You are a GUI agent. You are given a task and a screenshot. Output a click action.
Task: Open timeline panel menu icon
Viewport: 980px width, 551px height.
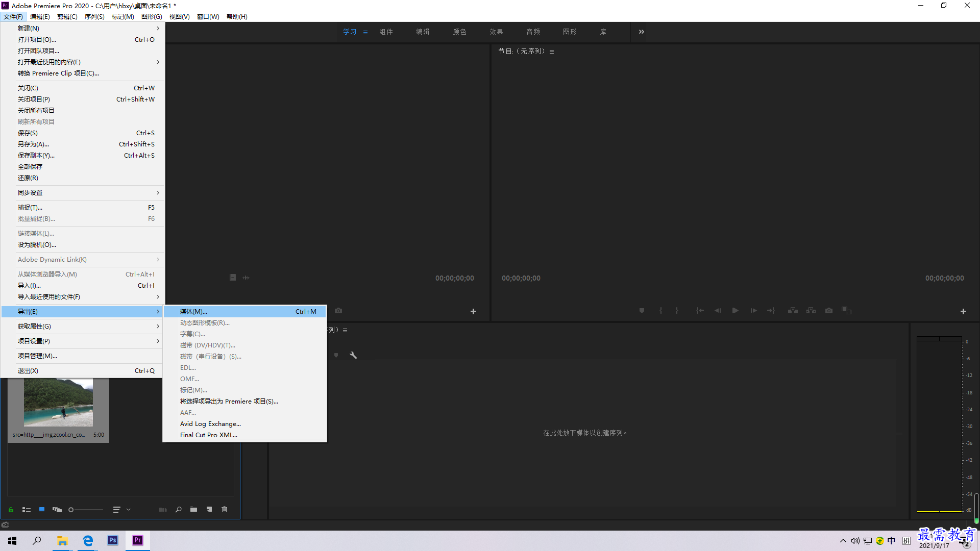tap(345, 330)
